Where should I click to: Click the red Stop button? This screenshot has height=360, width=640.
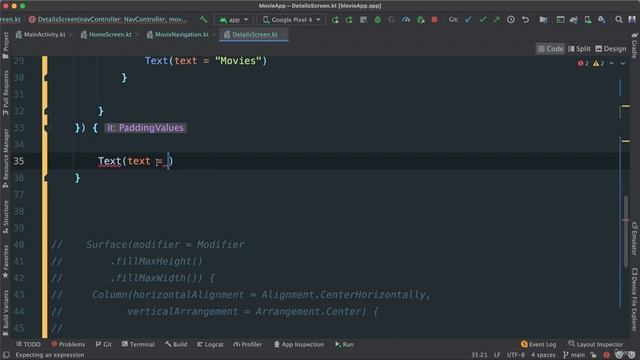coord(435,20)
